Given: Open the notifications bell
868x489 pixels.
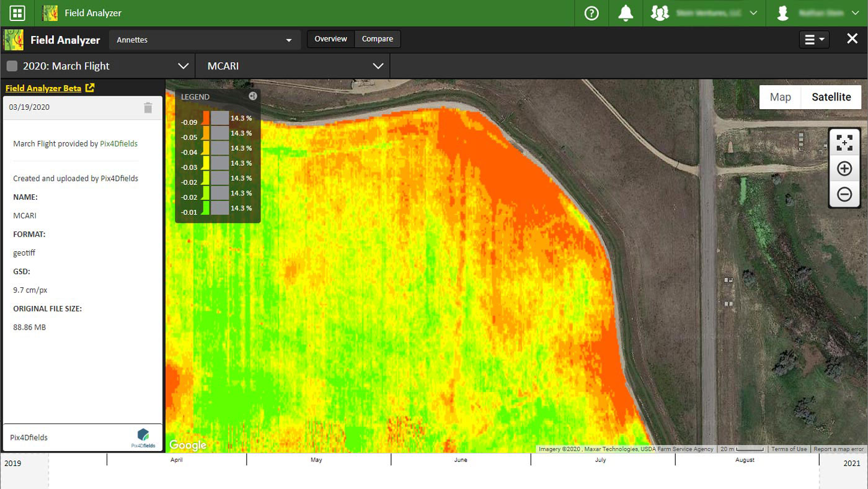Looking at the screenshot, I should (x=626, y=13).
